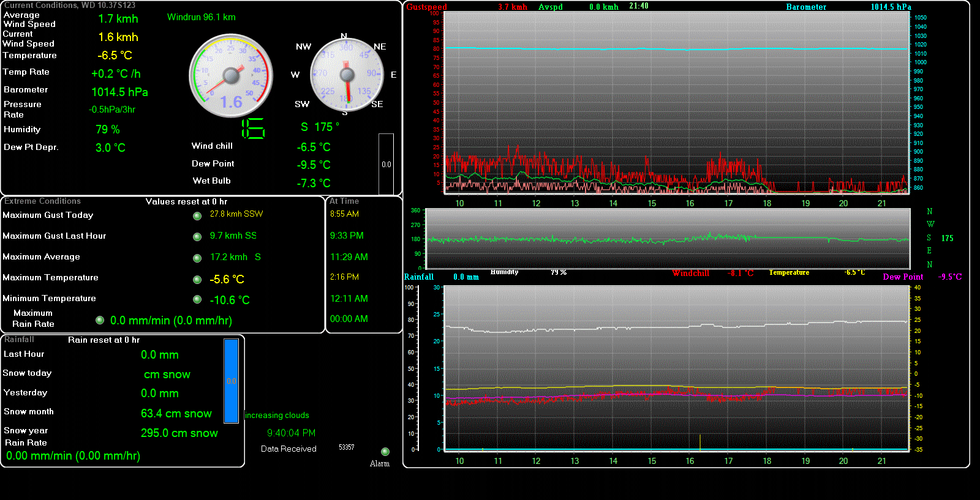Click the "increasing clouds" forecast text

[277, 416]
